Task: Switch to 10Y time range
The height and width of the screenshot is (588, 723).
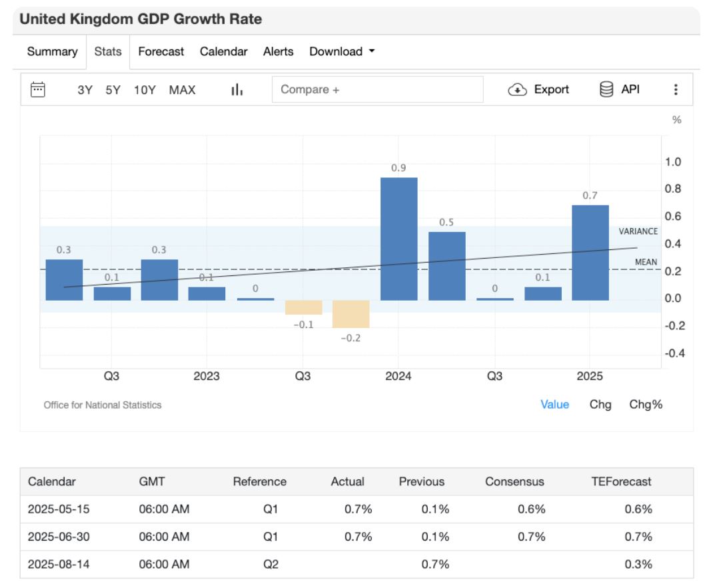Action: (x=145, y=90)
